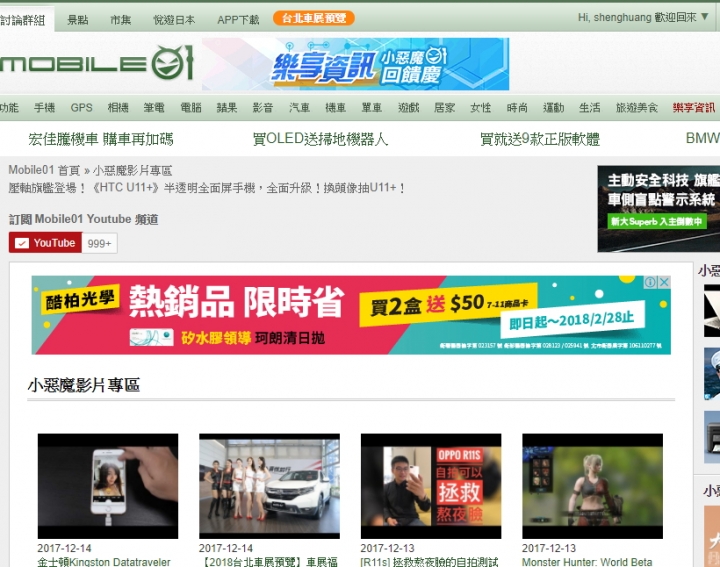Open the 市集 tab

[120, 20]
